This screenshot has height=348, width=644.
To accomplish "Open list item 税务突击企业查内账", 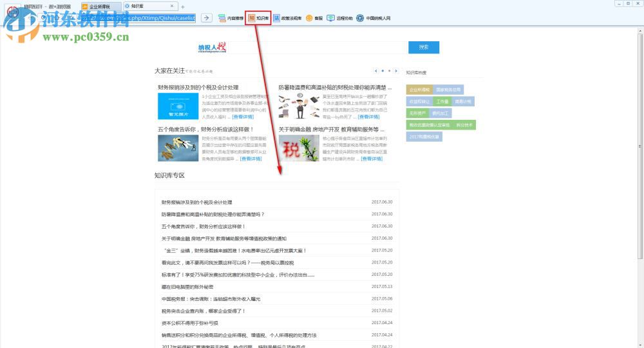I will pyautogui.click(x=204, y=311).
